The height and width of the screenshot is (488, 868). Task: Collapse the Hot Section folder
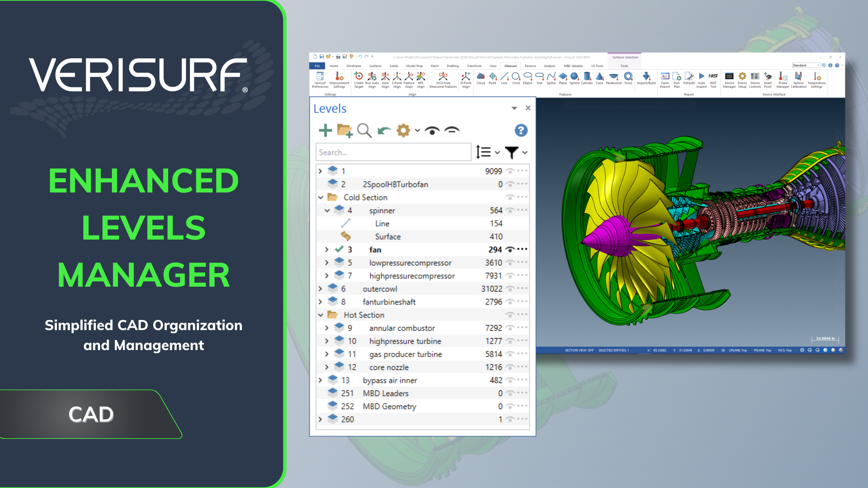point(320,315)
